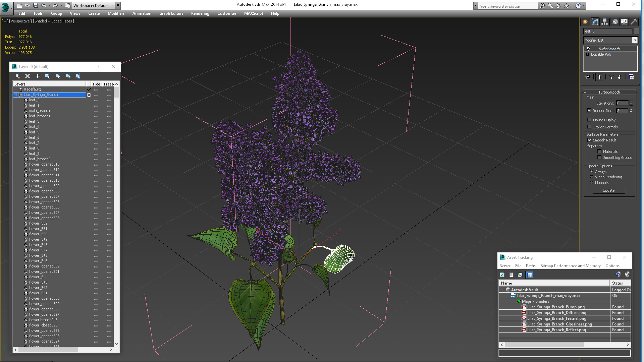Click the Pin Stack icon below modifier stack
Screen dimensions: 644x362
[588, 77]
